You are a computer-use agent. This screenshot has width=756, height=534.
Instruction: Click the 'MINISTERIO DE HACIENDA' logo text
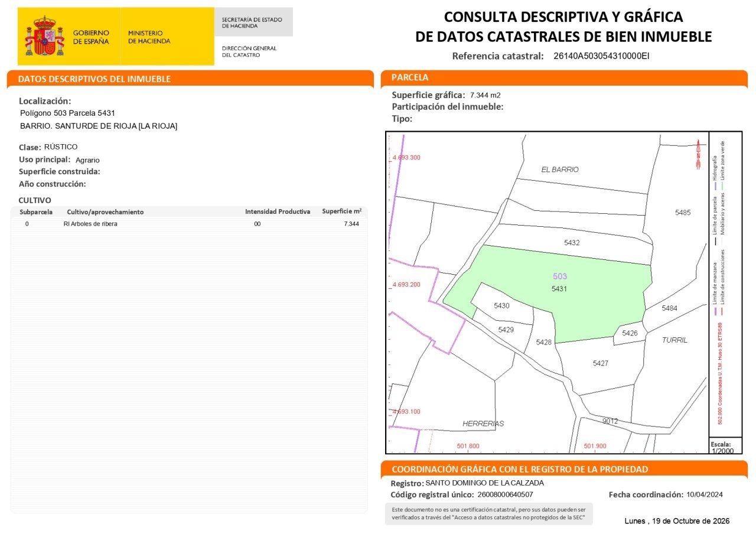(149, 37)
